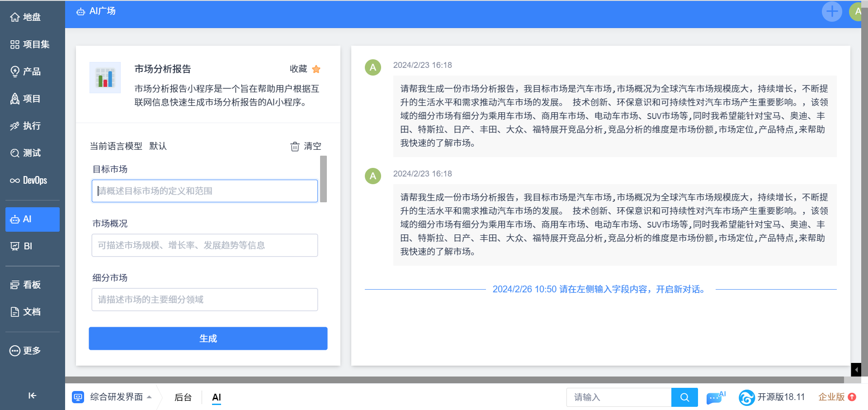Click the 更多 more options icon

(15, 351)
